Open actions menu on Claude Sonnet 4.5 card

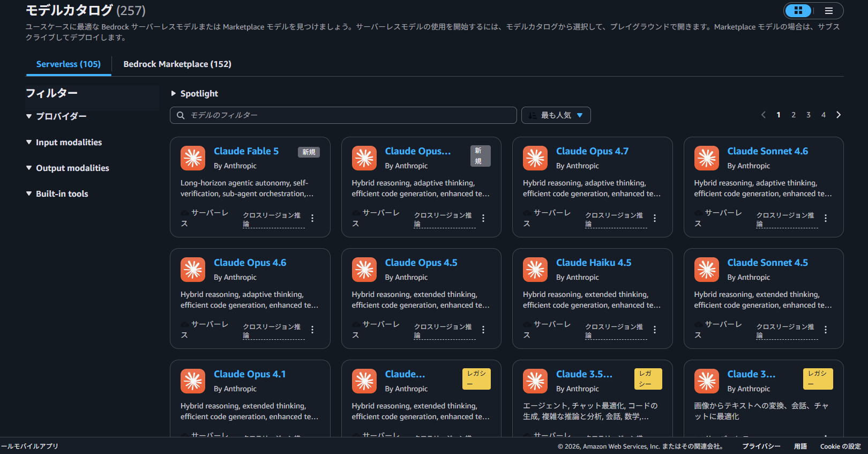[826, 330]
